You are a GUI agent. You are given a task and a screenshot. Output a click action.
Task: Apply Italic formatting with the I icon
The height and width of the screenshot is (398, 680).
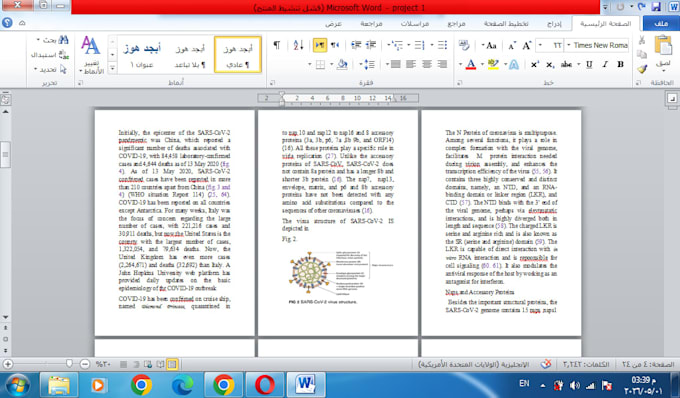(x=605, y=65)
